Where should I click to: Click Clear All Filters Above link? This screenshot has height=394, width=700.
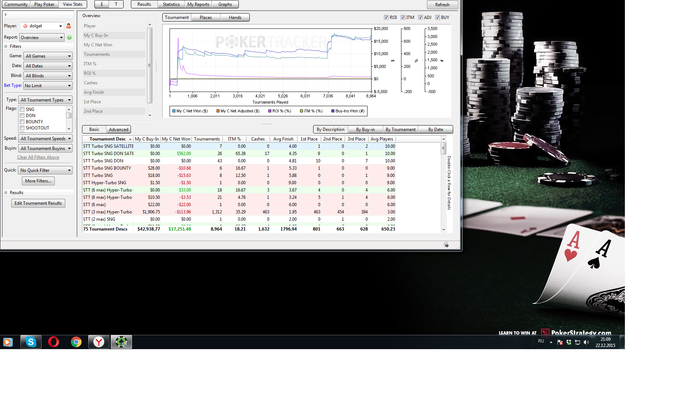point(38,158)
